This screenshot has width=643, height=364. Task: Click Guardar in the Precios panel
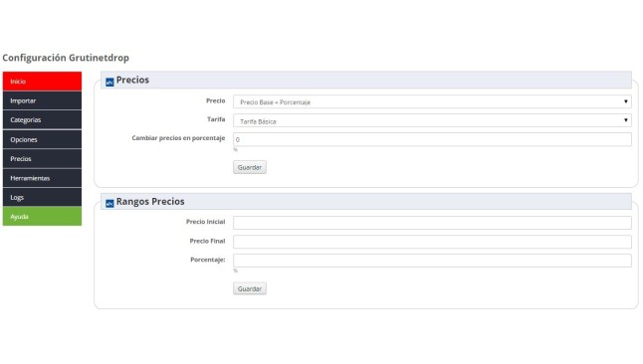(x=250, y=167)
